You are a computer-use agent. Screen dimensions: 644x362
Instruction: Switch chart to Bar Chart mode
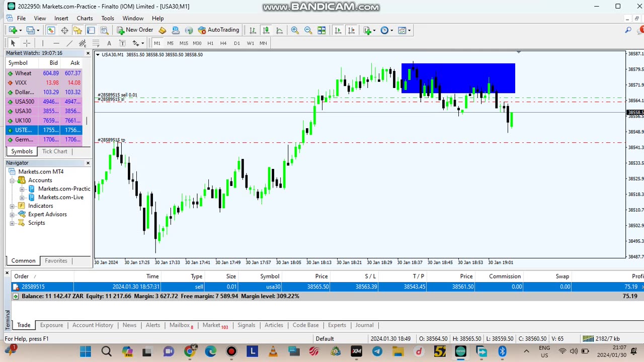click(x=253, y=30)
